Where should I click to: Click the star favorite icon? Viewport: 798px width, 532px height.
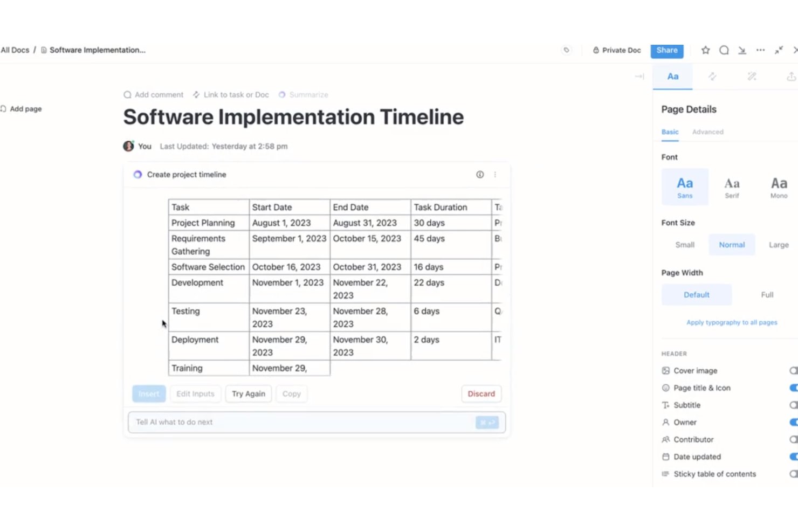click(x=705, y=50)
